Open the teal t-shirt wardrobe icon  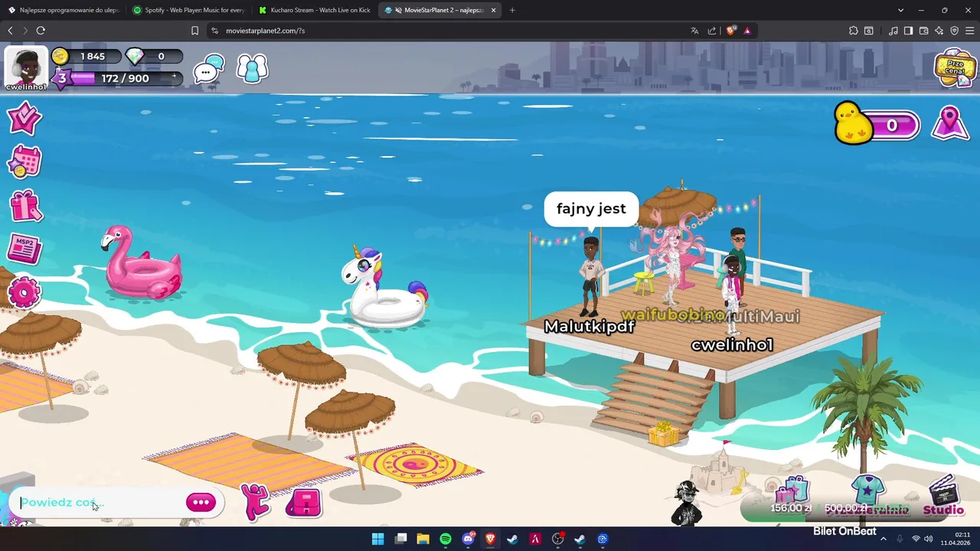point(867,491)
